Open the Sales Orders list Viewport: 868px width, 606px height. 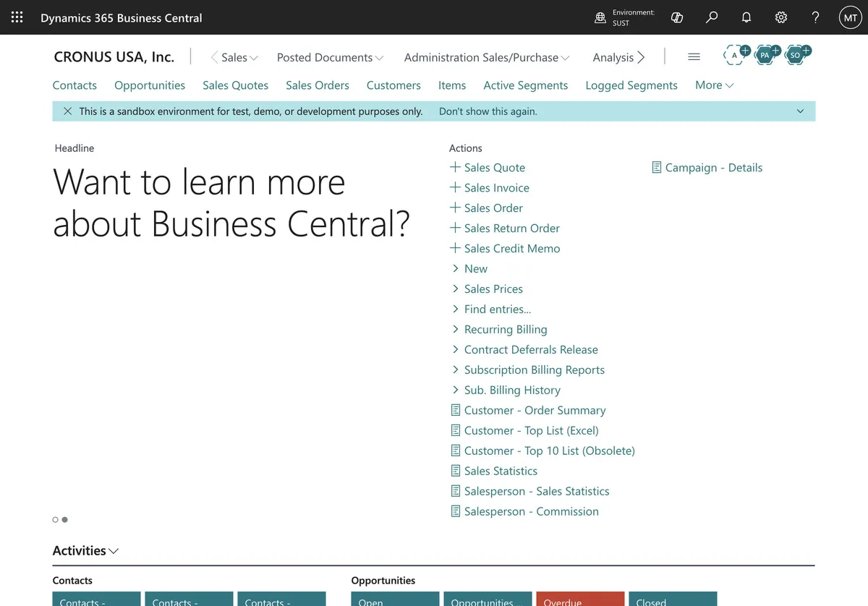coord(318,85)
